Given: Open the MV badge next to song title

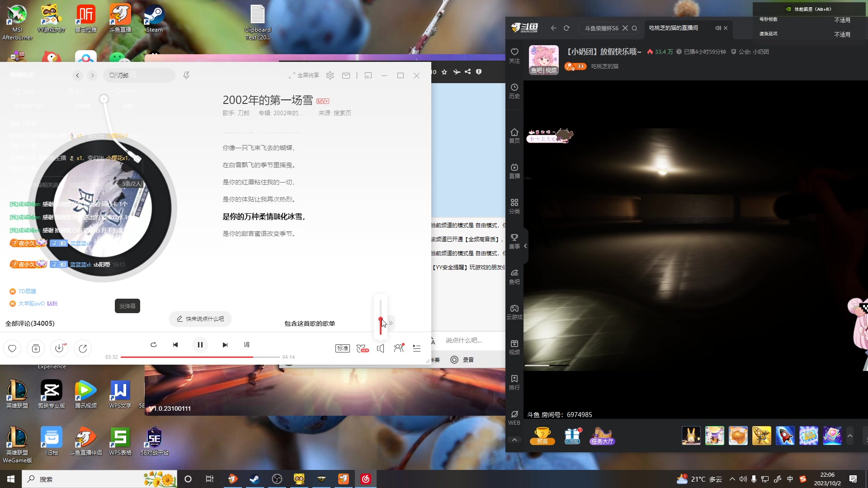Looking at the screenshot, I should tap(323, 101).
